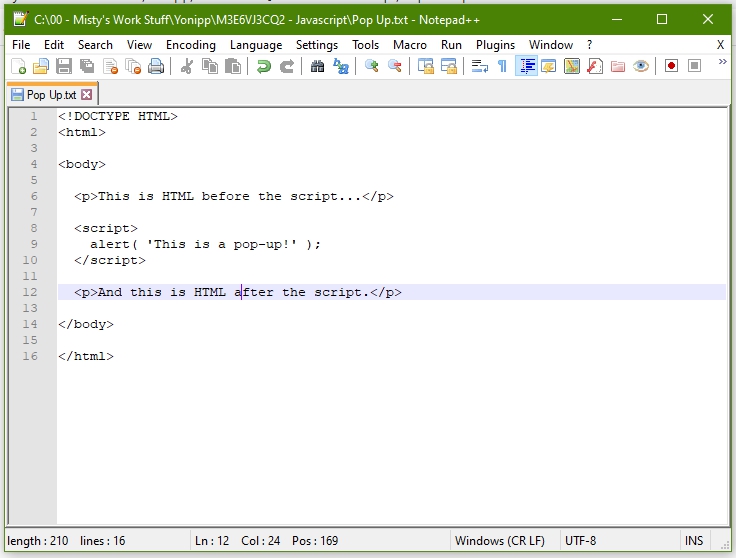Toggle word wrap in the toolbar
Screen dimensions: 736x558
pyautogui.click(x=479, y=66)
